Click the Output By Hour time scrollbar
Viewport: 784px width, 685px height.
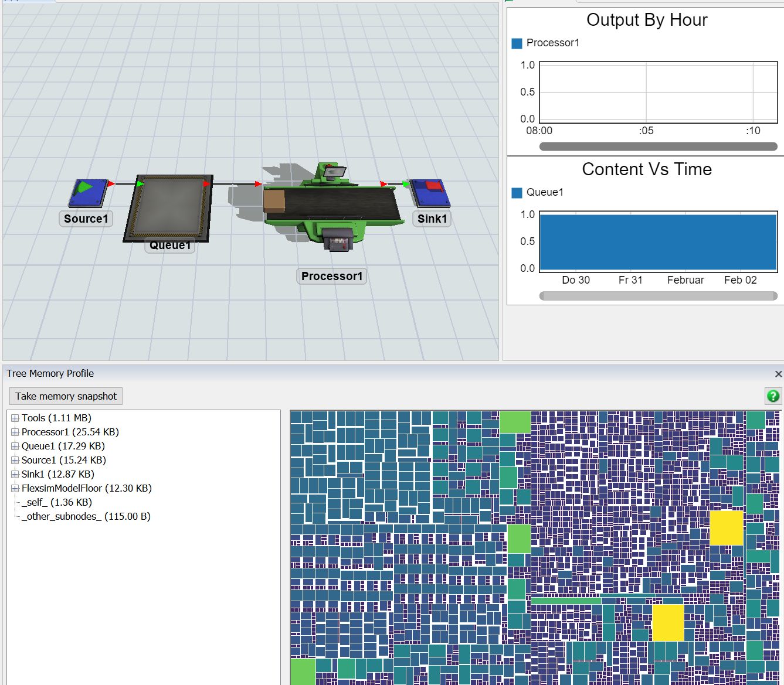(x=658, y=146)
